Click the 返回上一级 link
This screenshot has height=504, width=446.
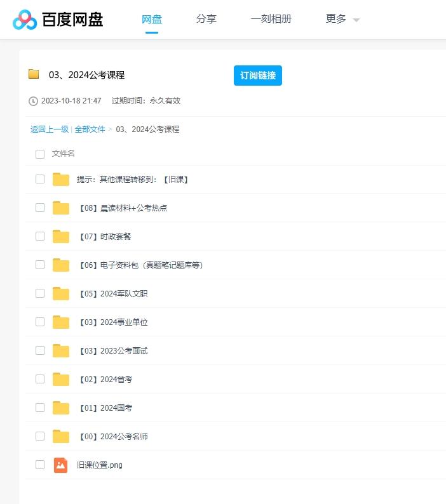click(x=49, y=129)
